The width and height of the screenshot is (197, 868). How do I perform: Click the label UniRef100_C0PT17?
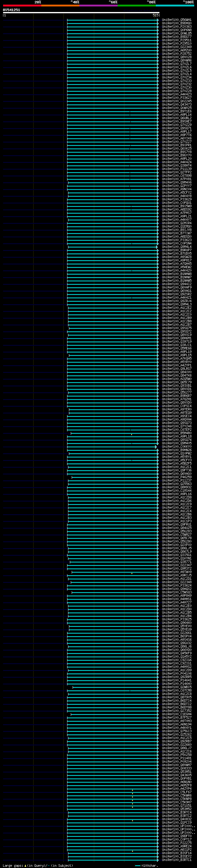[x=177, y=839]
